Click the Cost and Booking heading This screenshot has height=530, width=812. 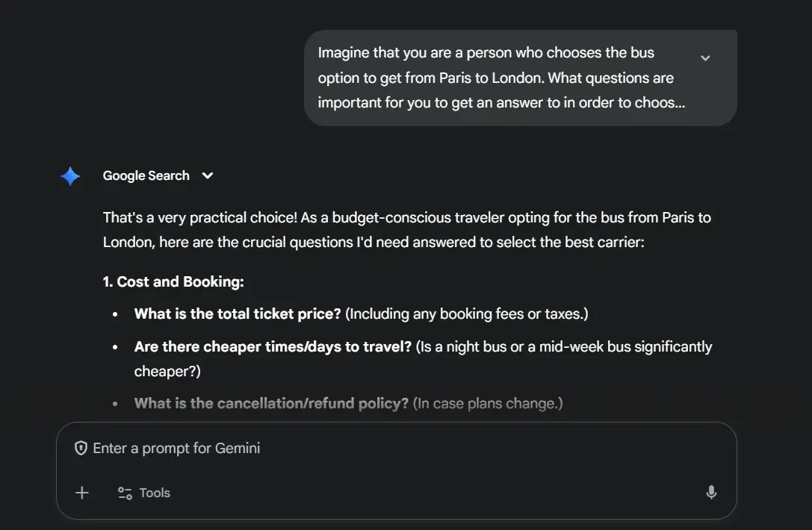[173, 282]
